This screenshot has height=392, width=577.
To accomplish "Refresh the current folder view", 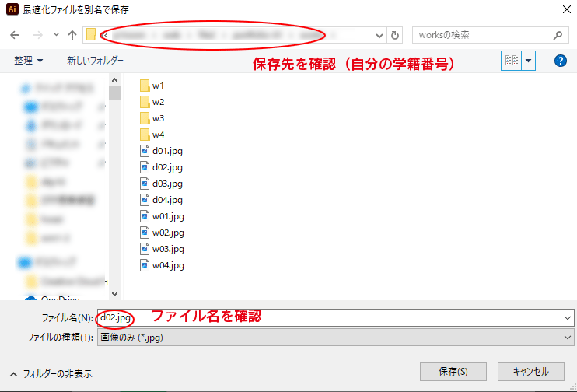I will click(395, 35).
